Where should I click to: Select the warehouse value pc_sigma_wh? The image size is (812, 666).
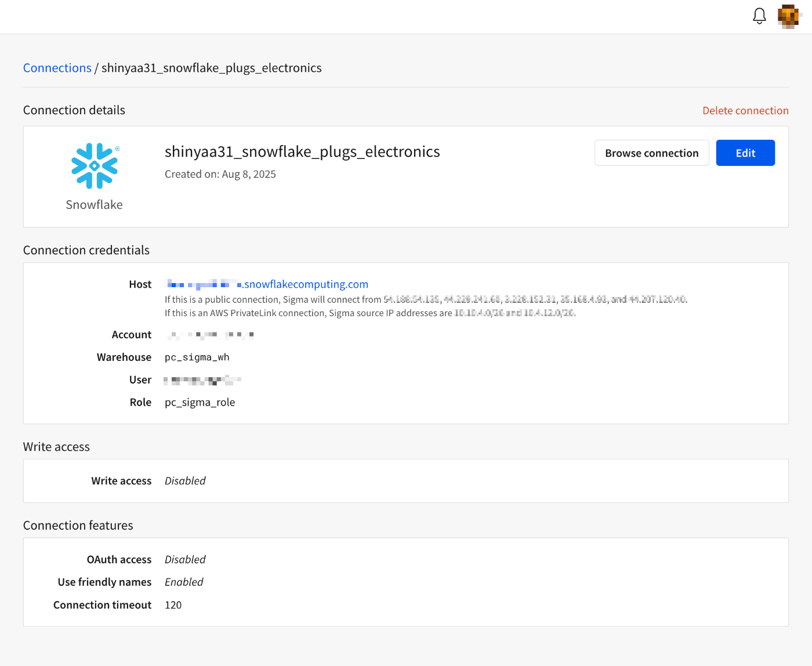[x=197, y=357]
